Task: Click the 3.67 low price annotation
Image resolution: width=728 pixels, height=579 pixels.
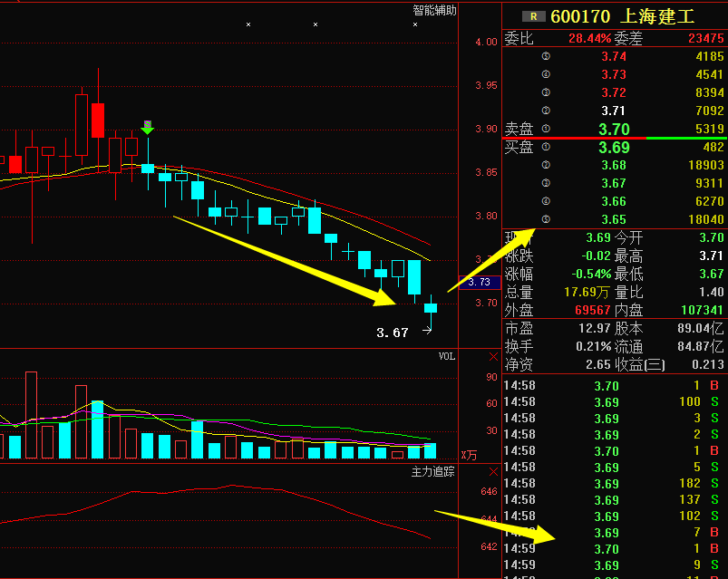Action: click(x=393, y=333)
